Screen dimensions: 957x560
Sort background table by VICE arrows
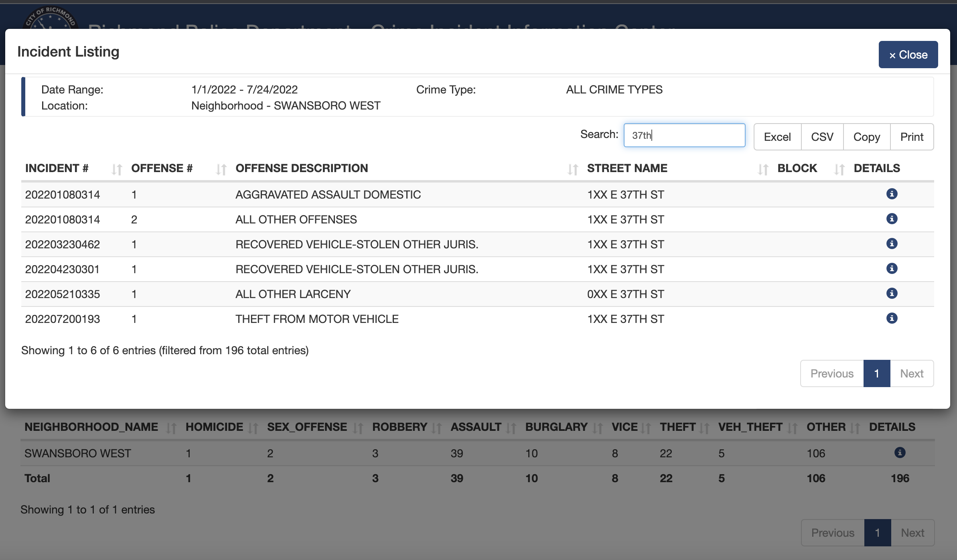tap(646, 428)
